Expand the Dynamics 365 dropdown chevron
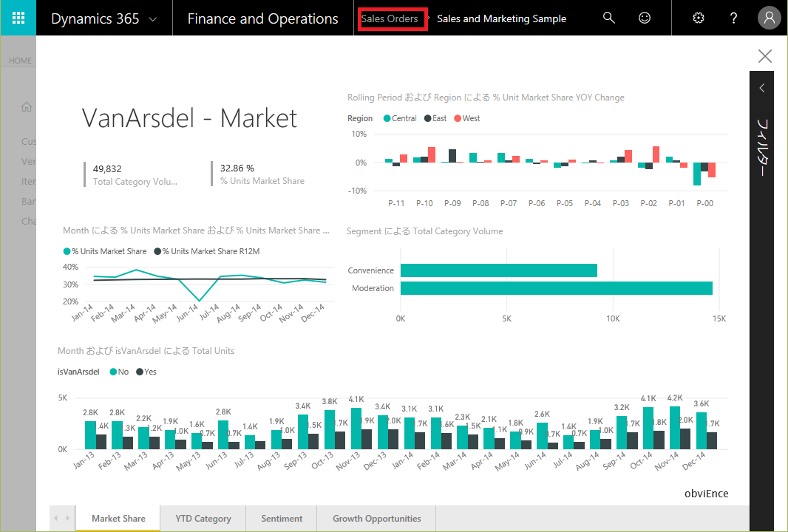Viewport: 788px width, 532px height. 153,20
